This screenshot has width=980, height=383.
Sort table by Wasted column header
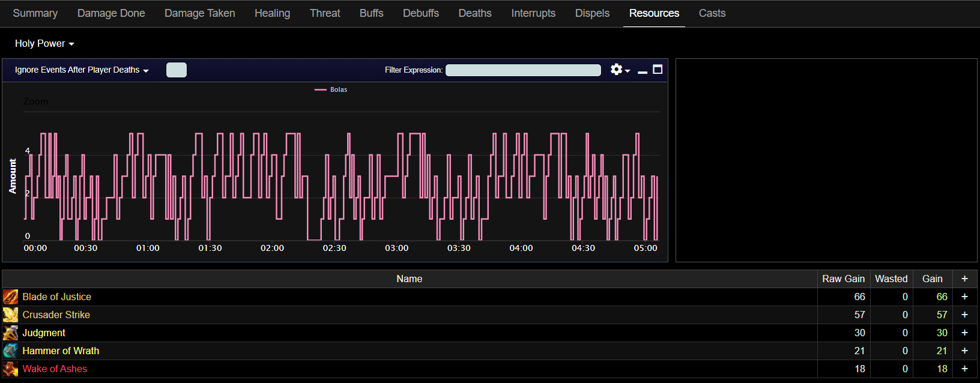pyautogui.click(x=891, y=279)
